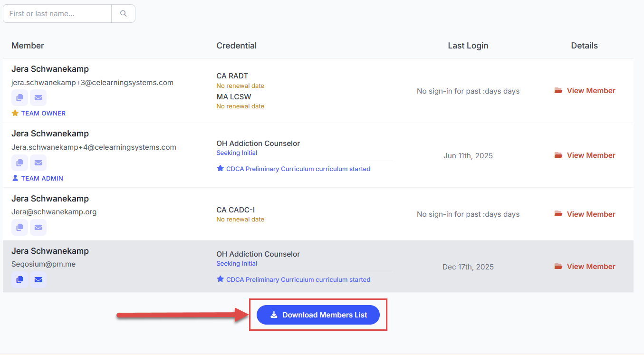The width and height of the screenshot is (644, 355).
Task: Click the Credential column header
Action: 236,46
